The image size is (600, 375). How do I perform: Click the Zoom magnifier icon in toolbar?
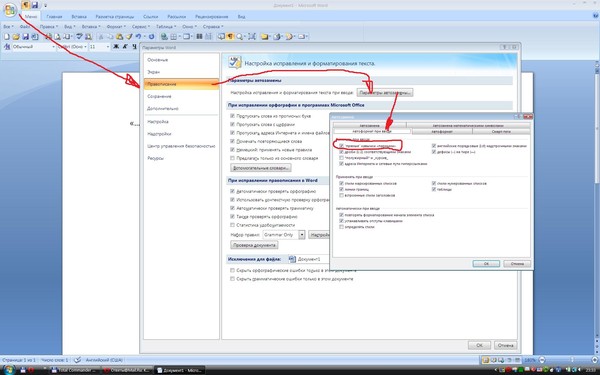pyautogui.click(x=240, y=37)
